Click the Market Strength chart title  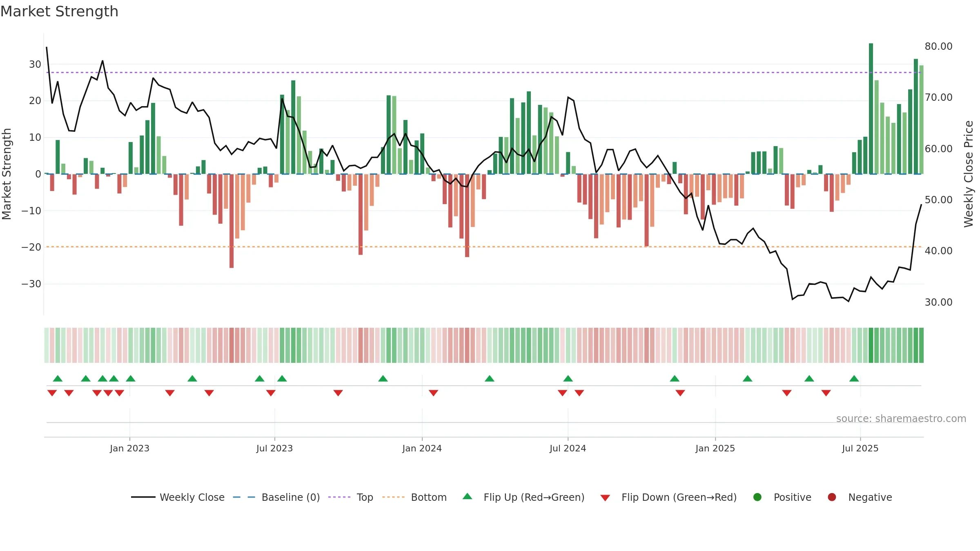tap(59, 11)
